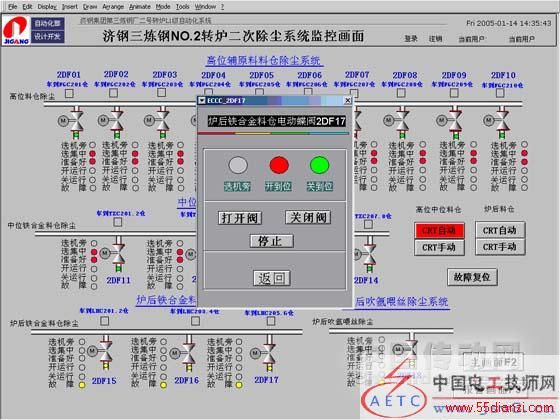
Task: Open the Animate menu
Action: tap(140, 6)
